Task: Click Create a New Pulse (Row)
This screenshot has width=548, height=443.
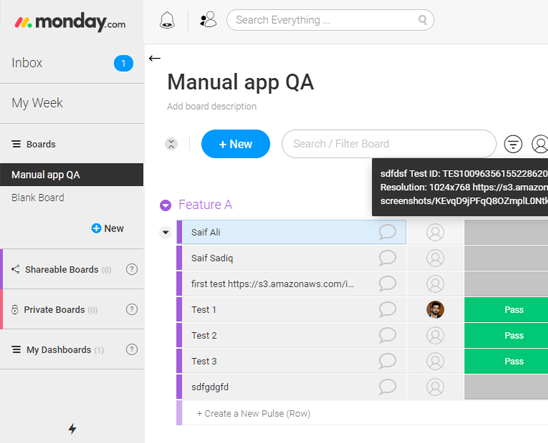Action: [x=254, y=414]
